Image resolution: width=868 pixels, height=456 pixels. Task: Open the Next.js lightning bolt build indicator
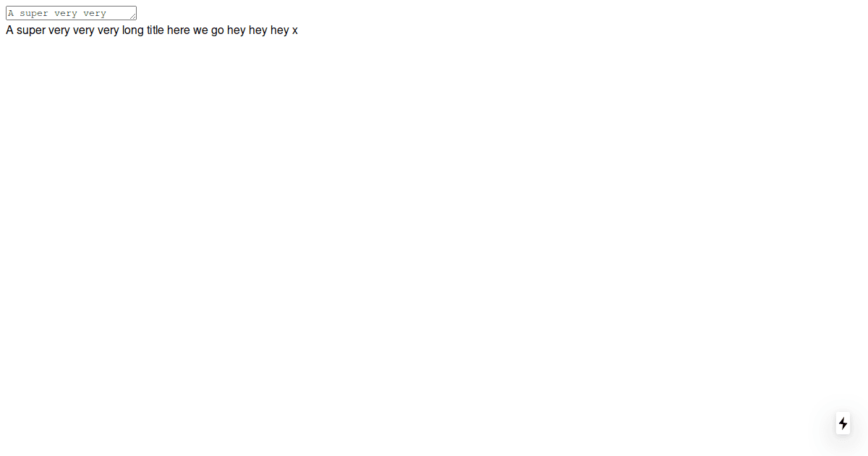(843, 423)
